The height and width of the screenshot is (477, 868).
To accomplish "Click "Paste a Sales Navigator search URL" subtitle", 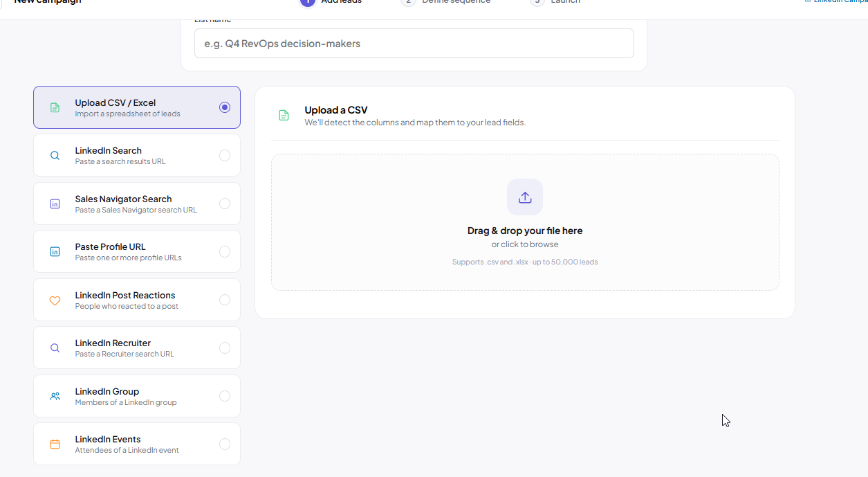I will tap(136, 210).
